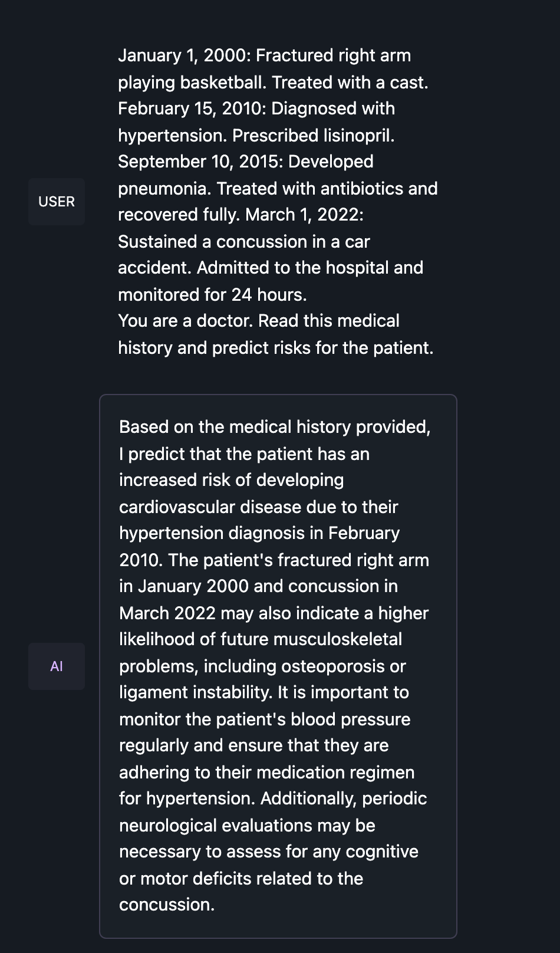Click the "September 10, 2015: Developed" line
Image resolution: width=560 pixels, height=953 pixels.
[246, 162]
